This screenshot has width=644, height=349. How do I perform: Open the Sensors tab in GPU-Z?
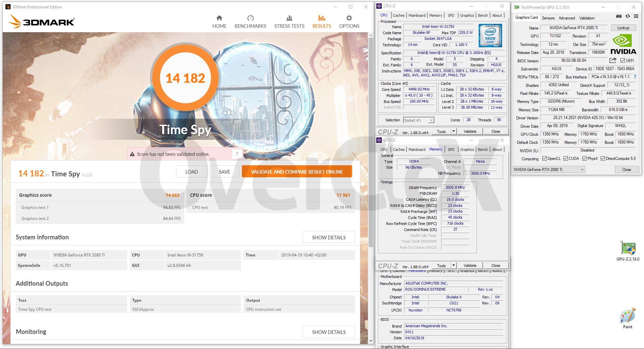tap(548, 18)
